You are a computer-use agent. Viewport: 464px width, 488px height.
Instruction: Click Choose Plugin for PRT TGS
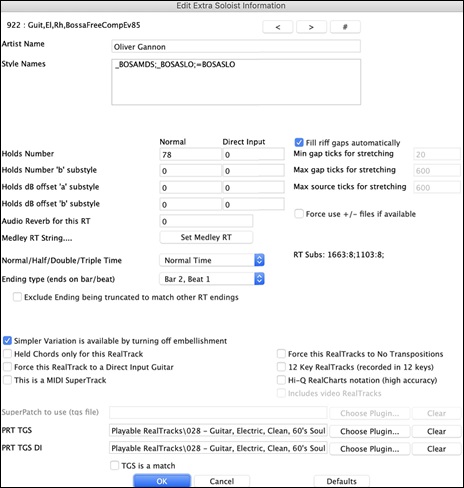[369, 431]
